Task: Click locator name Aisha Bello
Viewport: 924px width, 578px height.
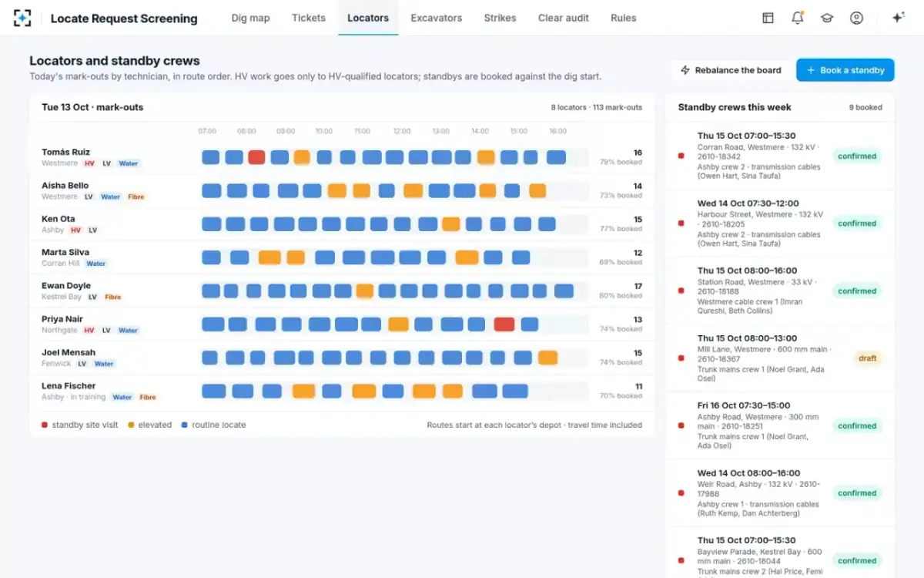Action: [65, 186]
